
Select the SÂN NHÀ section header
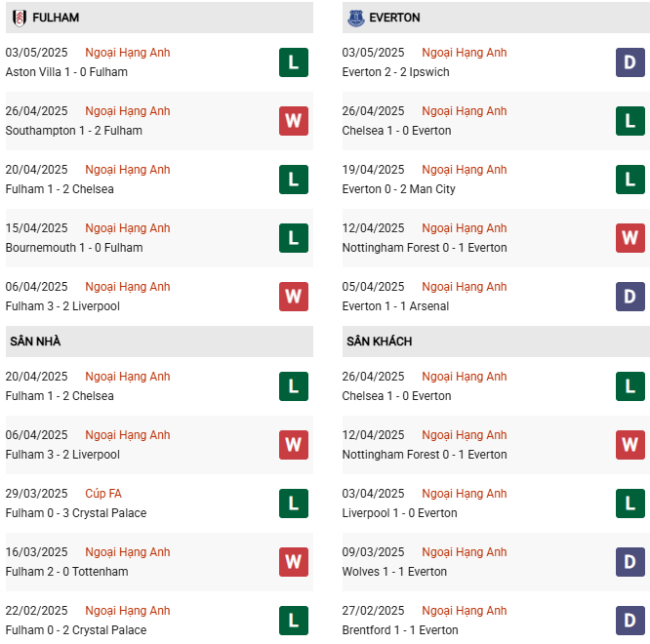(159, 342)
